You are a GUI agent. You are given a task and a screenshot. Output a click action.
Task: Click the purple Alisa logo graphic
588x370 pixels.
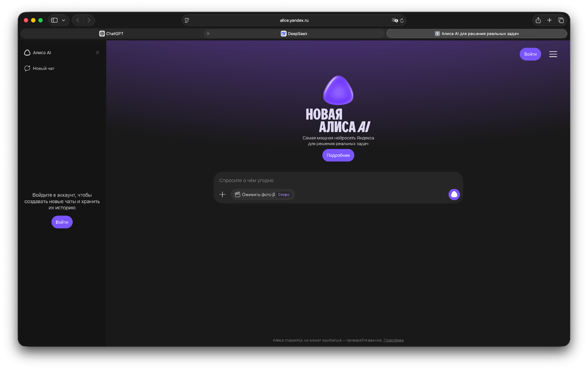[338, 90]
